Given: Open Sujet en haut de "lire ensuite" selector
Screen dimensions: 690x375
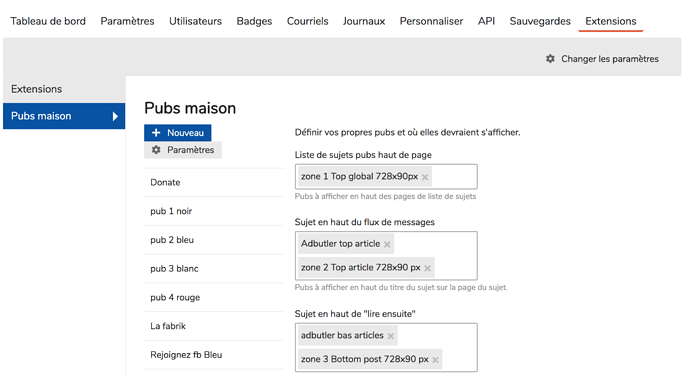Looking at the screenshot, I should [386, 348].
